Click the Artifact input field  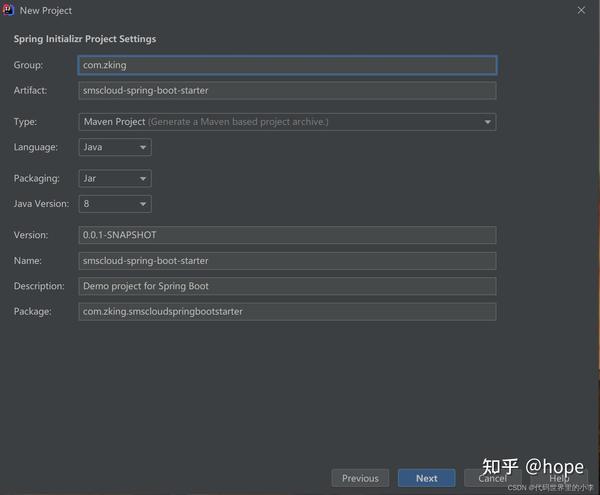pos(287,91)
